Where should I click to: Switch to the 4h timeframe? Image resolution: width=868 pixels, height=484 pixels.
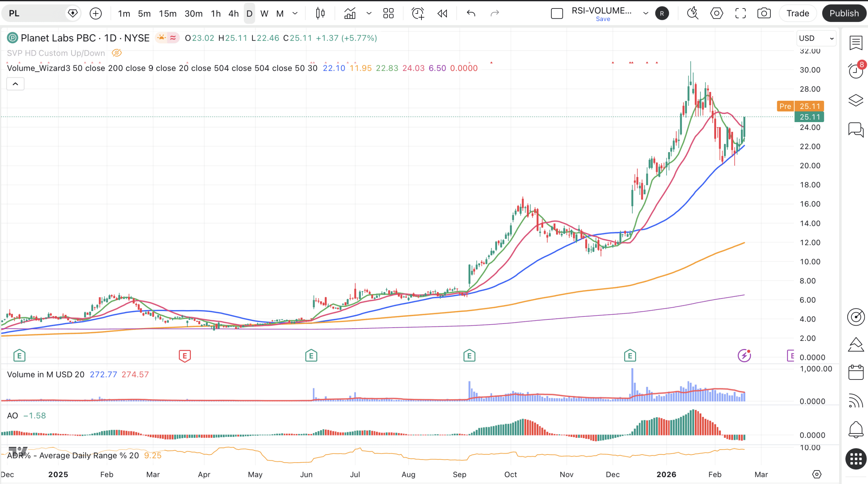233,14
